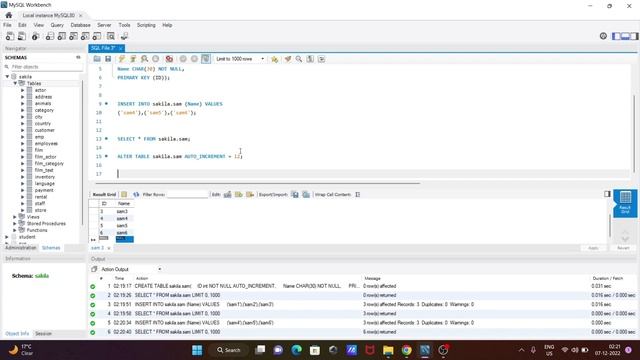This screenshot has height=360, width=640.
Task: Open the Query menu
Action: 57,25
